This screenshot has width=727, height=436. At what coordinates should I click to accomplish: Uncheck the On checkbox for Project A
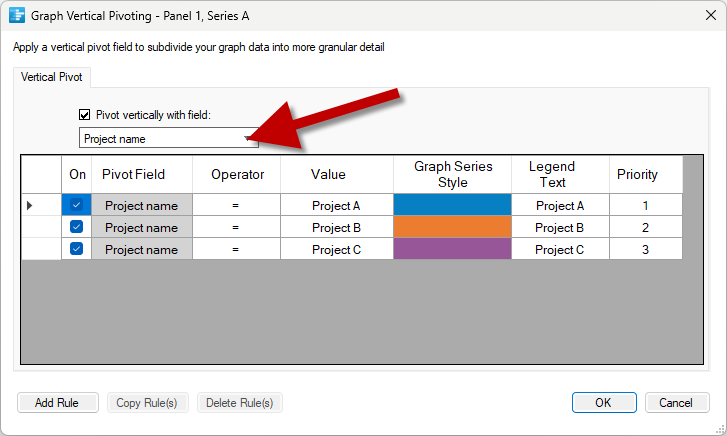tap(77, 205)
